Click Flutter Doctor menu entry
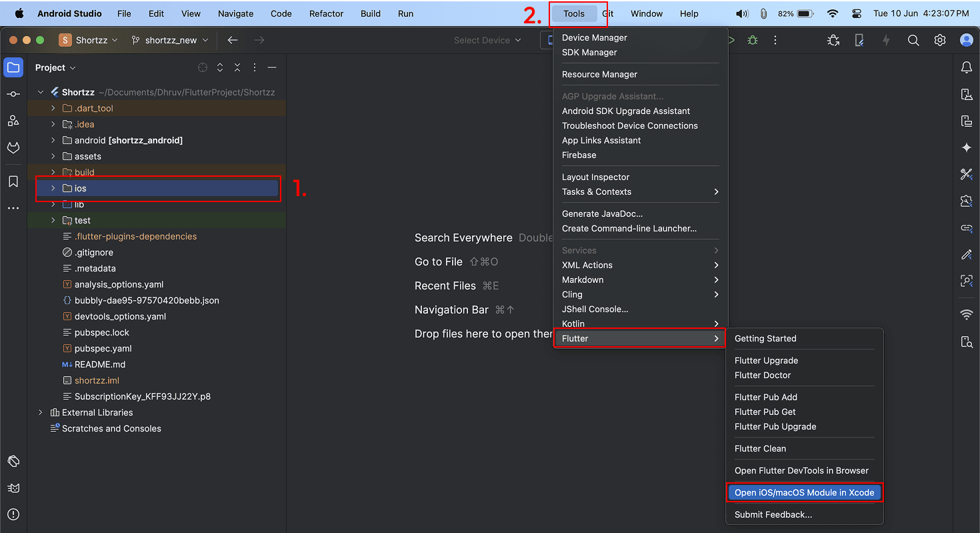Viewport: 980px width, 533px height. point(763,376)
